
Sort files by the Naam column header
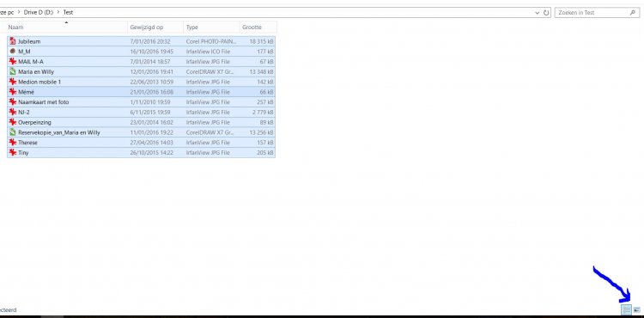(66, 28)
